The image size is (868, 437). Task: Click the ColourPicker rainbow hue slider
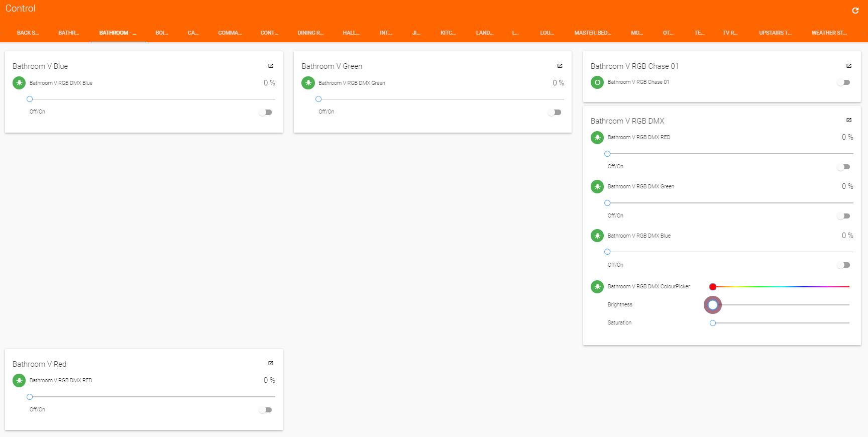point(779,287)
